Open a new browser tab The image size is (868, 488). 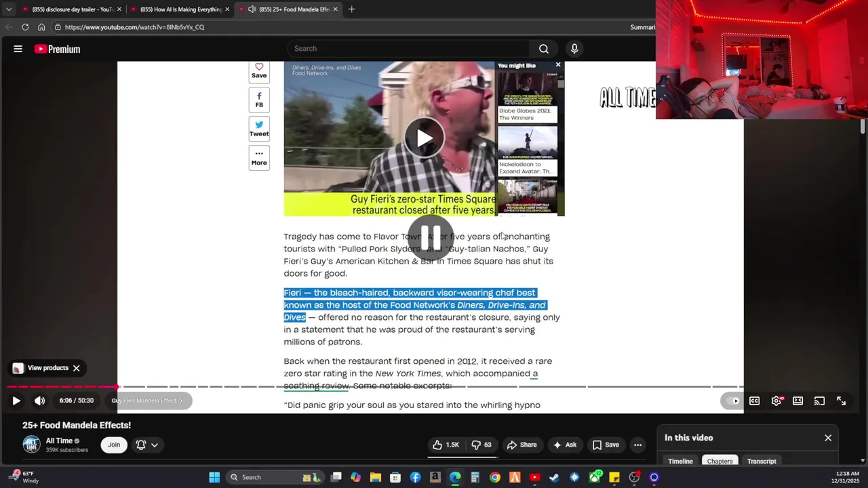tap(351, 9)
